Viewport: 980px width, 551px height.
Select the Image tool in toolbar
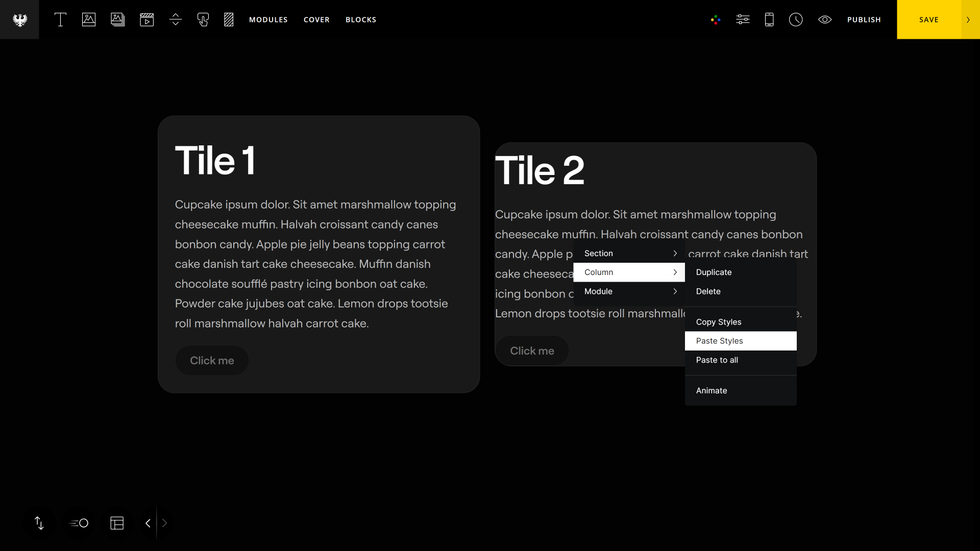(x=88, y=19)
